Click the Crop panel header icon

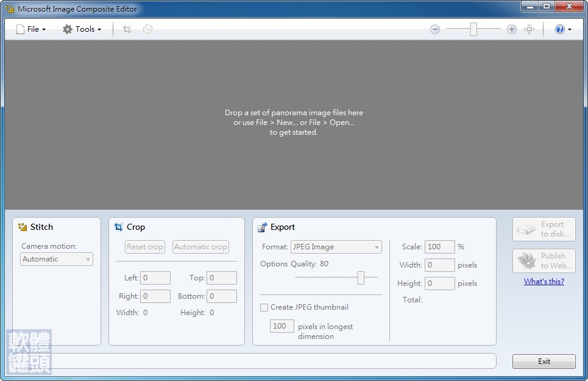[x=118, y=227]
